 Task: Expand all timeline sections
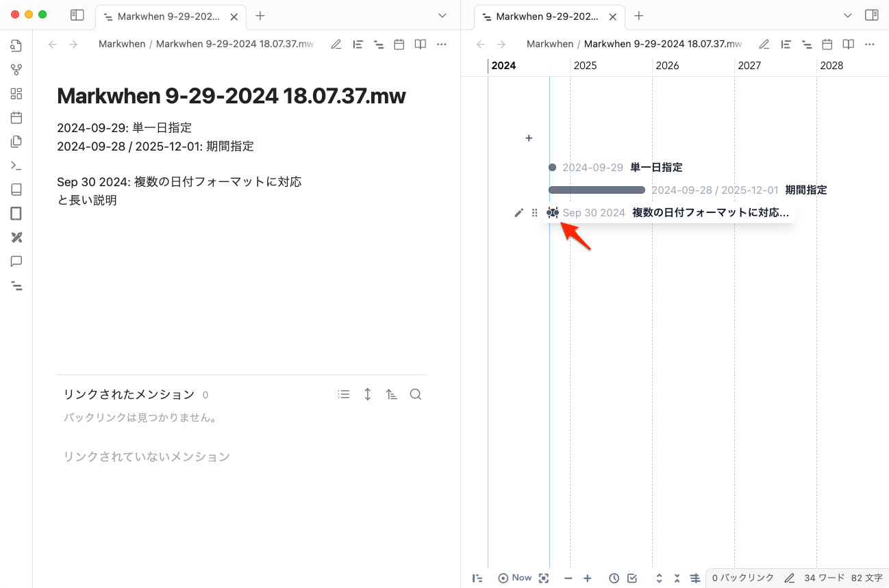(660, 578)
